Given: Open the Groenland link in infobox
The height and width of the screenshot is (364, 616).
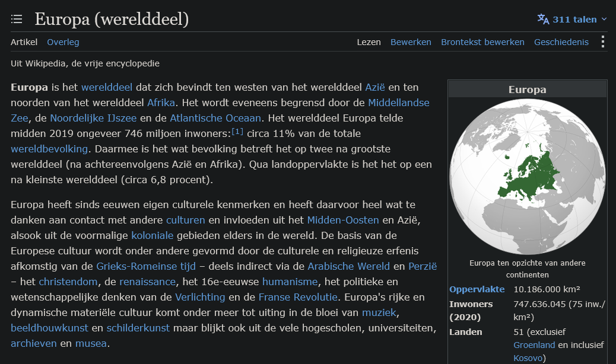Looking at the screenshot, I should (534, 345).
